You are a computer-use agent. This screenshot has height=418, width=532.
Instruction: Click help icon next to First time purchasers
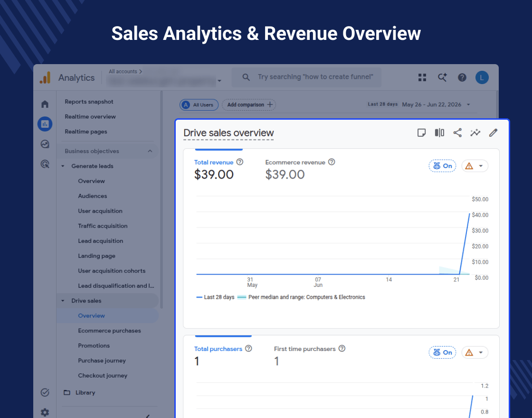[x=342, y=349]
